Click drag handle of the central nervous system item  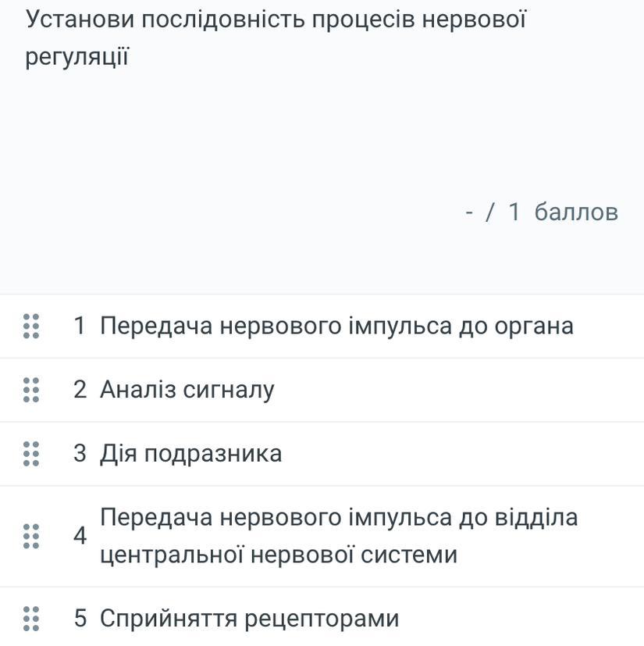[31, 536]
